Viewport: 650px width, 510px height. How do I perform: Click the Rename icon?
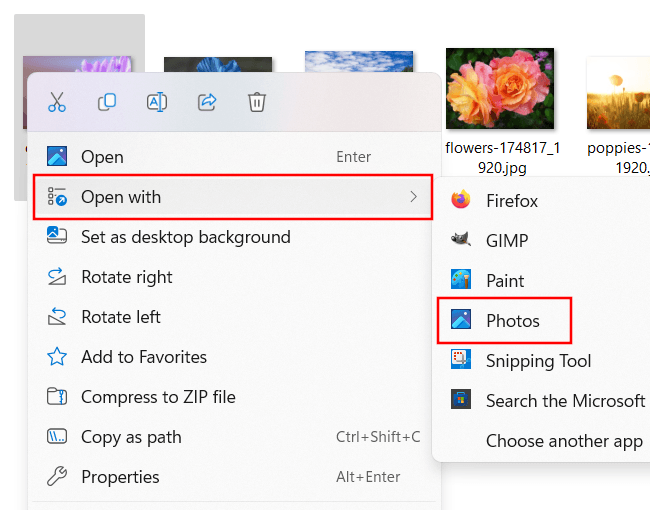tap(157, 102)
